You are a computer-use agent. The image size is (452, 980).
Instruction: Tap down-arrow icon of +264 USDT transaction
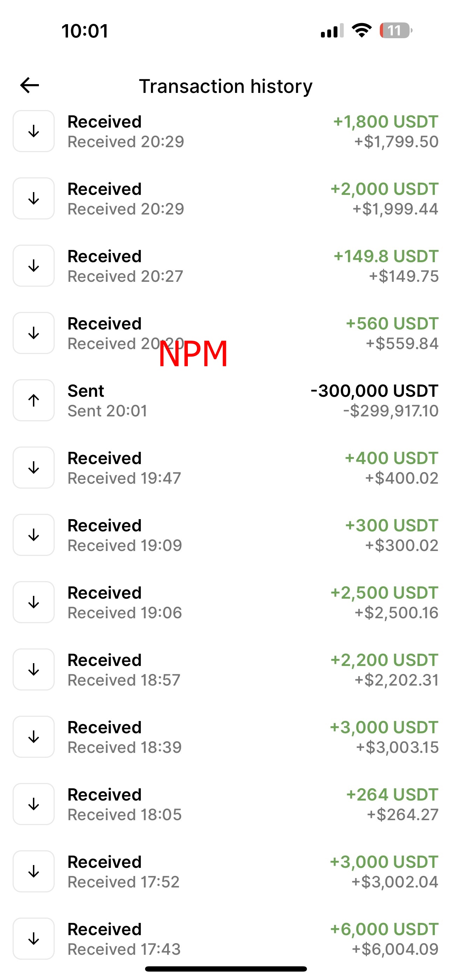(x=34, y=804)
